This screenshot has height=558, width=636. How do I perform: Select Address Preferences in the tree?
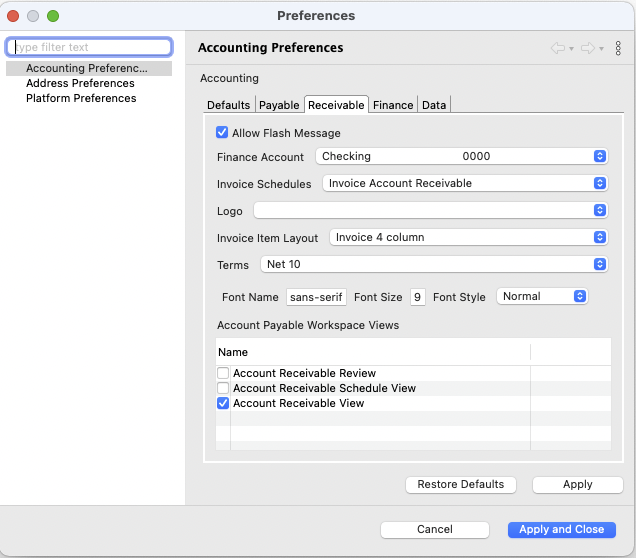[80, 83]
